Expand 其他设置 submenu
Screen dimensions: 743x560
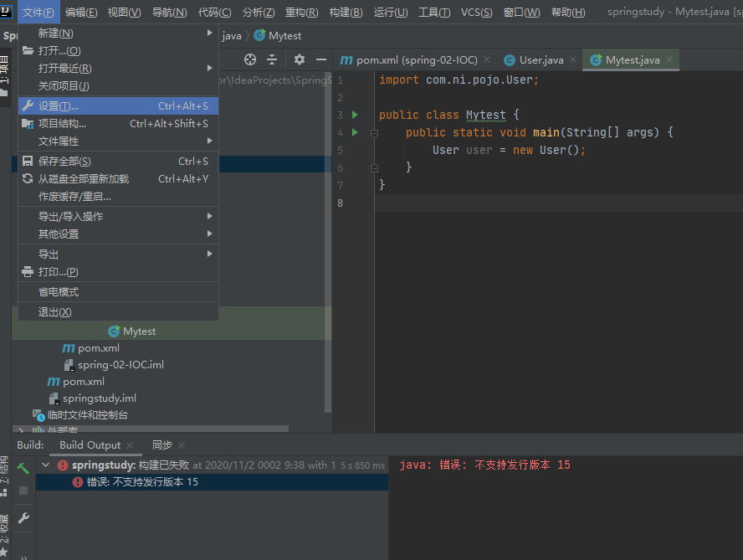click(x=119, y=234)
